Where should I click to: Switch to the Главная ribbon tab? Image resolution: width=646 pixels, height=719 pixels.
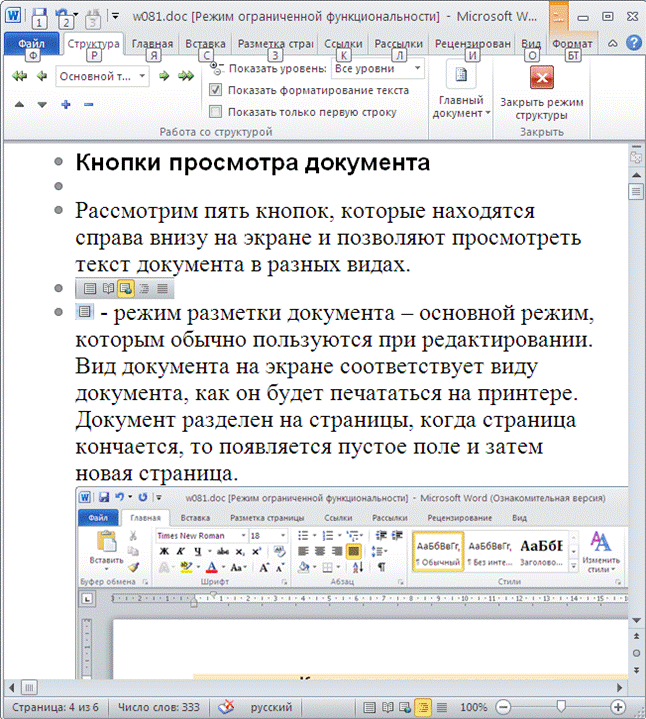pyautogui.click(x=152, y=44)
